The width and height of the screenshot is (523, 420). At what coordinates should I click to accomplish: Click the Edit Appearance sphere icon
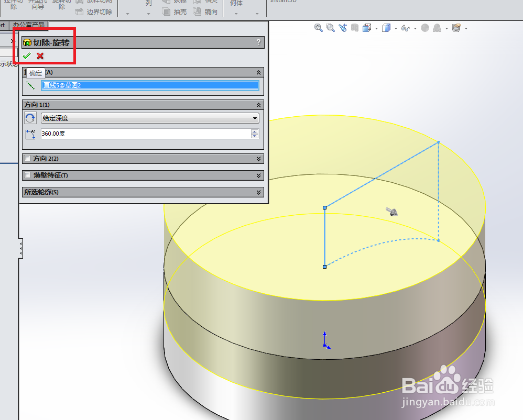425,28
